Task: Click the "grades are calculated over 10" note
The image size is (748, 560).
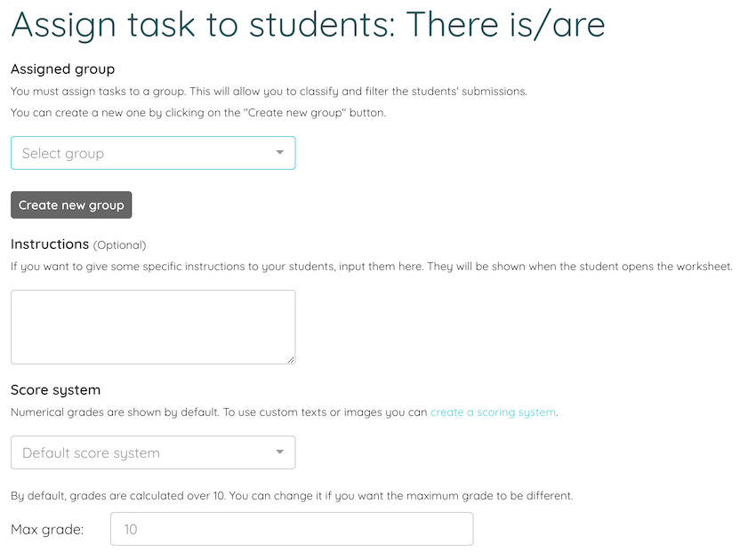Action: (x=292, y=496)
